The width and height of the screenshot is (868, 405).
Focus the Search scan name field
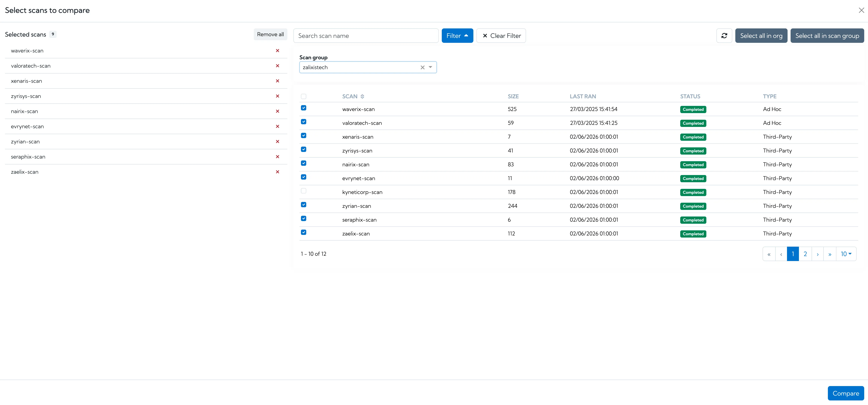366,36
